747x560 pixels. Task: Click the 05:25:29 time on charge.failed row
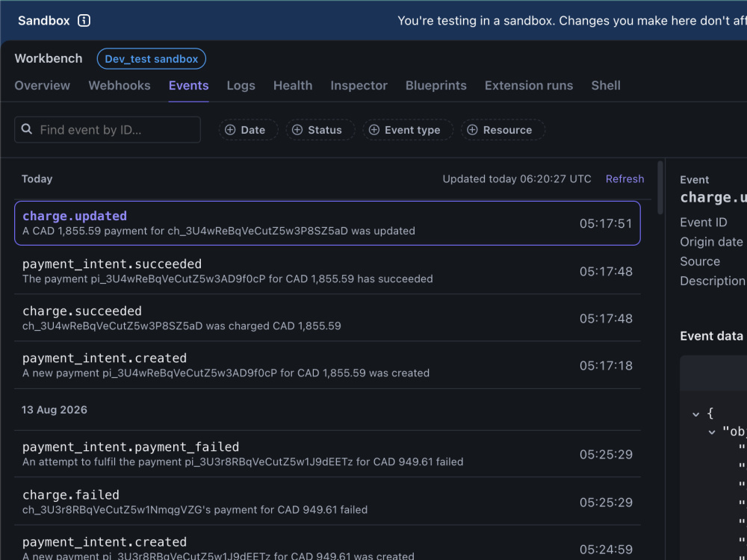pyautogui.click(x=606, y=502)
